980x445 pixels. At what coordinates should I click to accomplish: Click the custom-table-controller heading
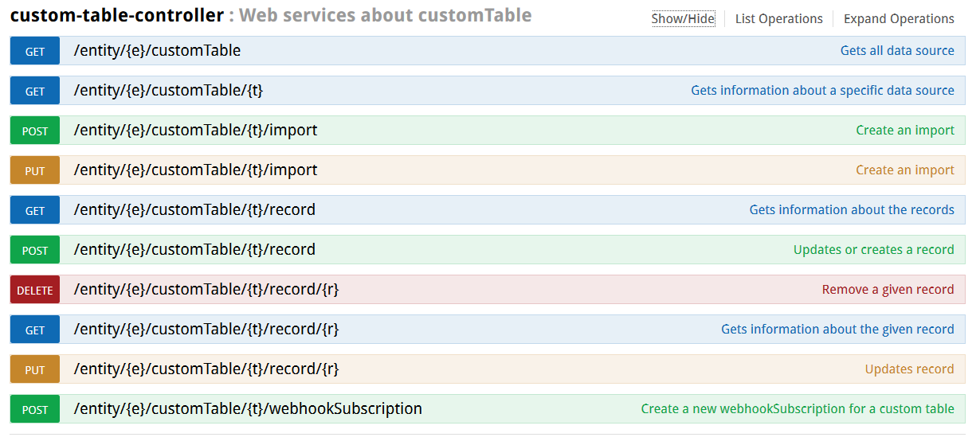coord(117,15)
